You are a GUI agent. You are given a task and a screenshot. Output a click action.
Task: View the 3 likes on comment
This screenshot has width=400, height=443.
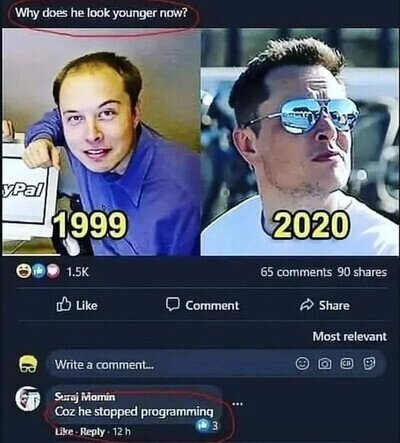pos(208,425)
